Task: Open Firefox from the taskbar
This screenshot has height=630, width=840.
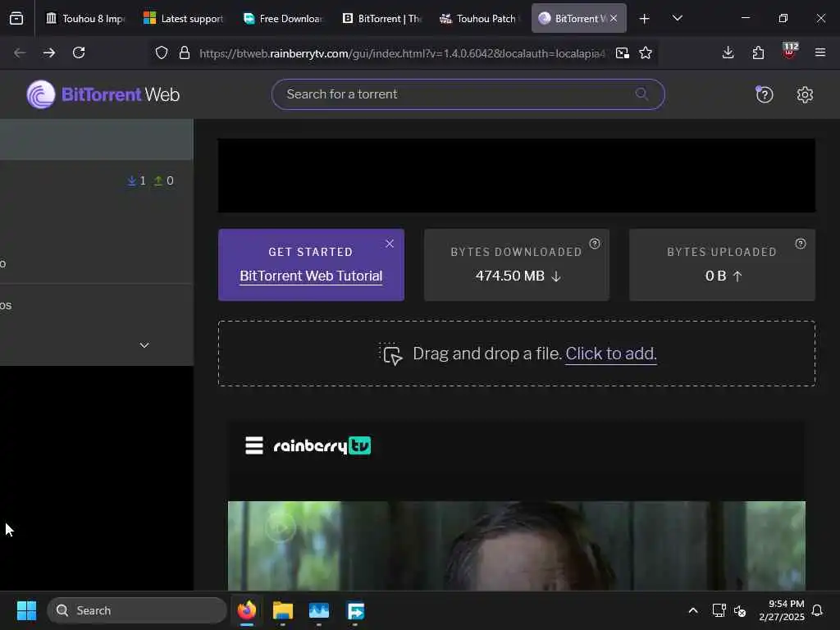Action: (246, 610)
